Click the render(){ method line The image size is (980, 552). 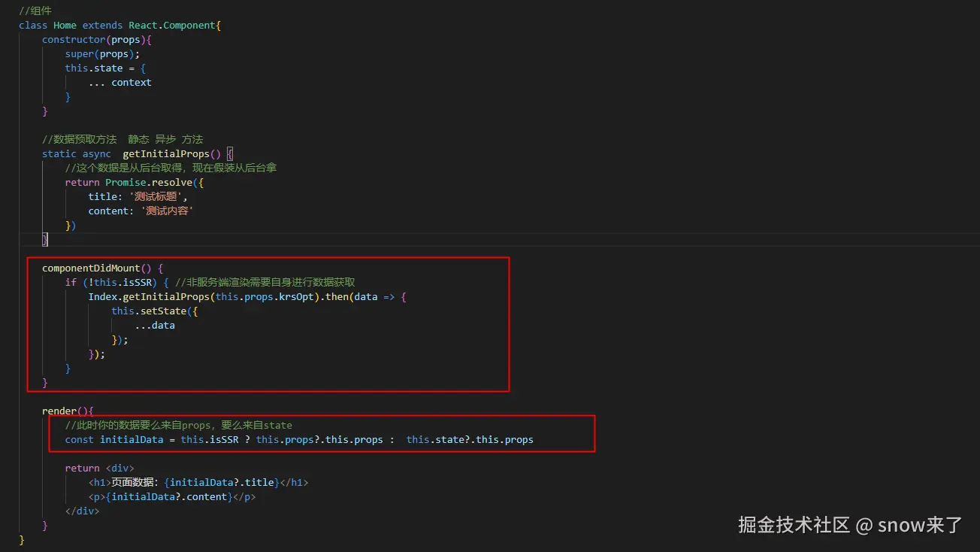click(68, 411)
